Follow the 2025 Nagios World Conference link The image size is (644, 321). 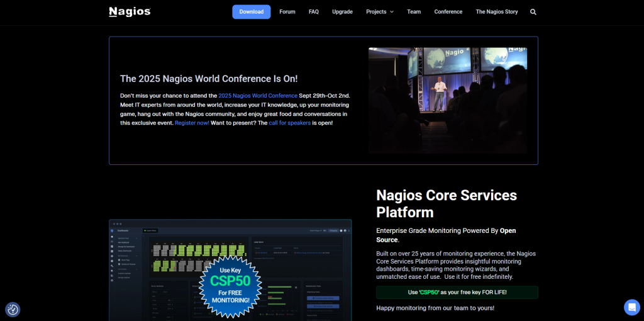click(x=258, y=96)
